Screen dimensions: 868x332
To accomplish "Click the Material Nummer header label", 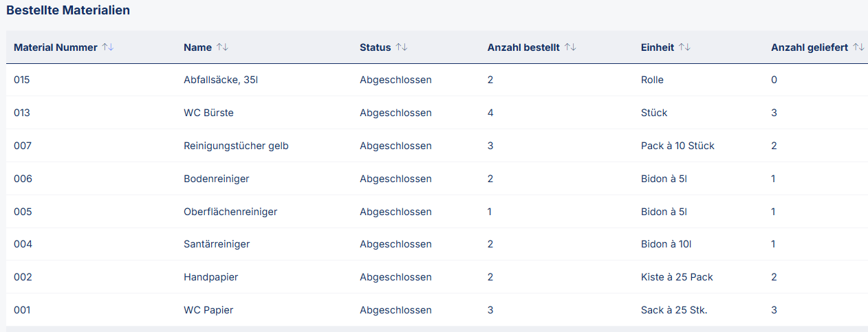I will point(55,47).
